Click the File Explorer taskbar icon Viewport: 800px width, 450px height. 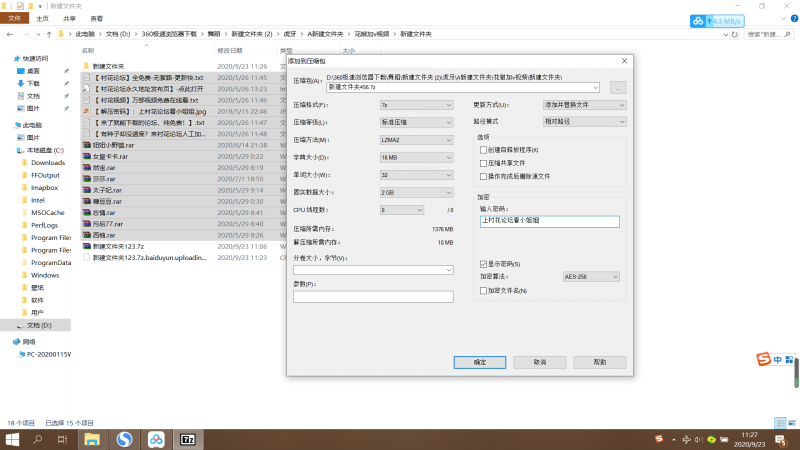click(x=92, y=439)
